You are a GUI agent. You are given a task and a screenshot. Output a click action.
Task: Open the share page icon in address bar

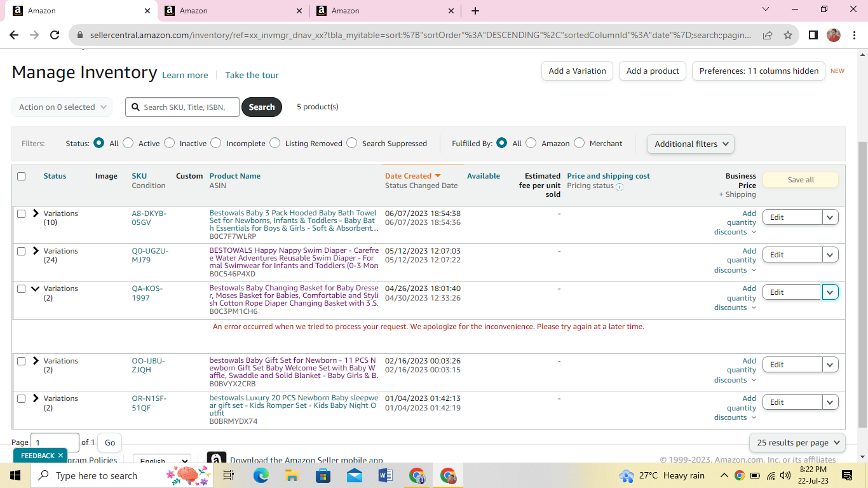pyautogui.click(x=768, y=35)
